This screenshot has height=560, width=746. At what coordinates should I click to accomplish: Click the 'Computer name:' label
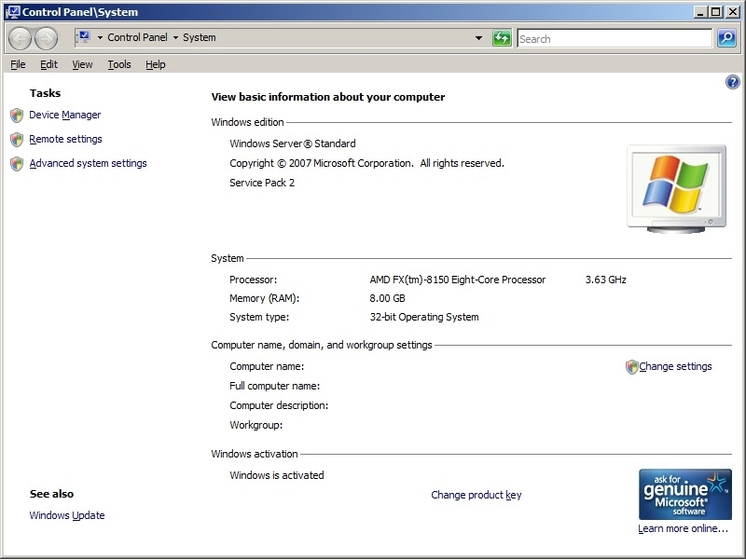pyautogui.click(x=267, y=366)
